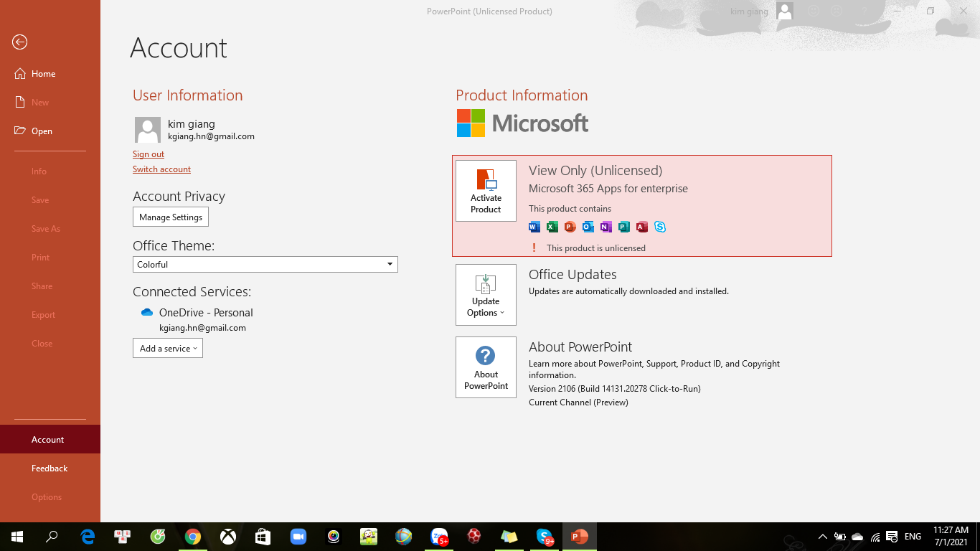Screen dimensions: 980x551
Task: Select the Account tab in sidebar
Action: pos(50,440)
